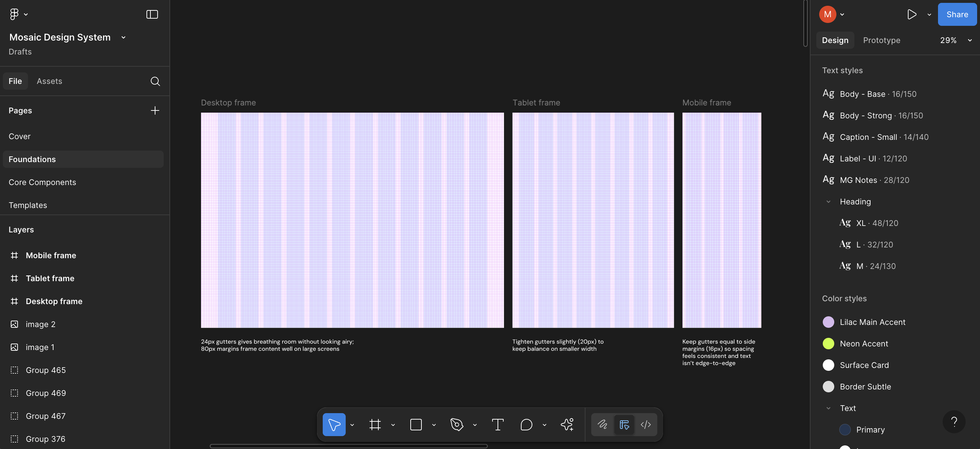Screen dimensions: 980x449
Task: Open the Figma main menu
Action: [x=15, y=14]
